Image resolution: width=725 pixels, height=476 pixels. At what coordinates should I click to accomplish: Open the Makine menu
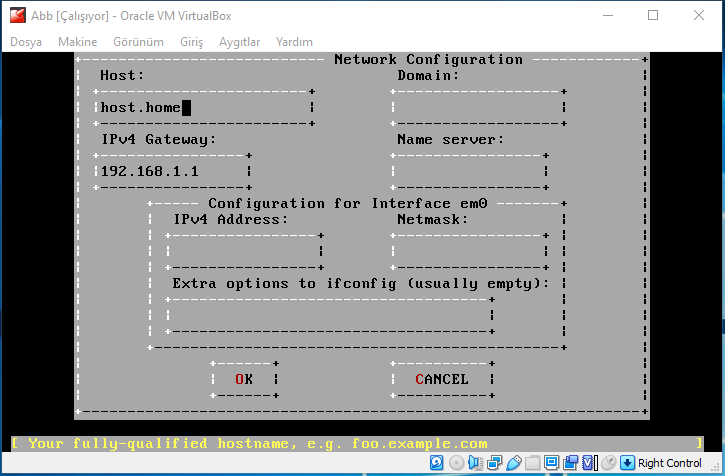point(78,42)
